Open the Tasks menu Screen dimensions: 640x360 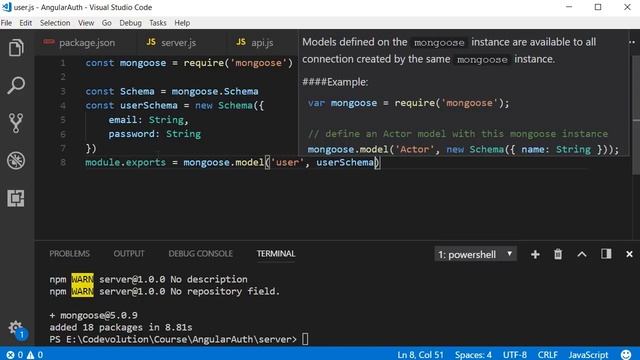tap(158, 23)
